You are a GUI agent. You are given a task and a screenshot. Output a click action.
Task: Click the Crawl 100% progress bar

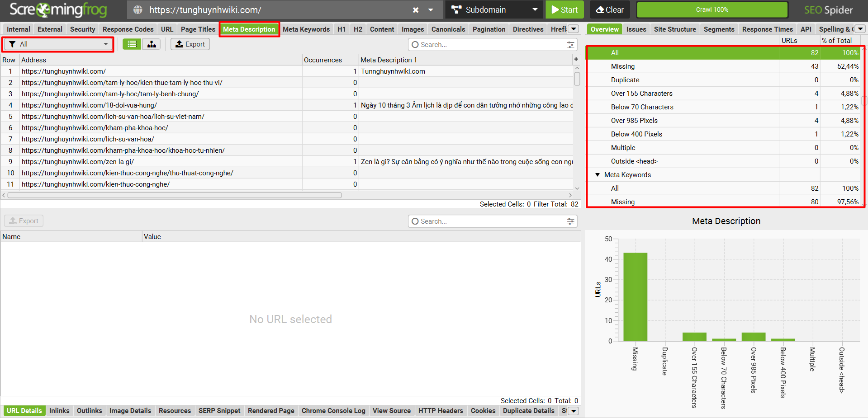711,9
